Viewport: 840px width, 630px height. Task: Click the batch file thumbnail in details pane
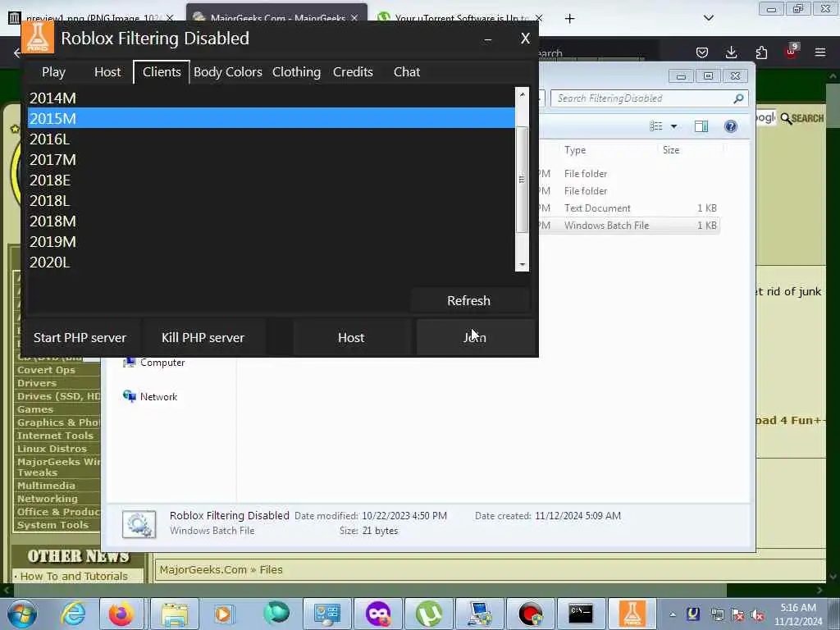(x=139, y=524)
